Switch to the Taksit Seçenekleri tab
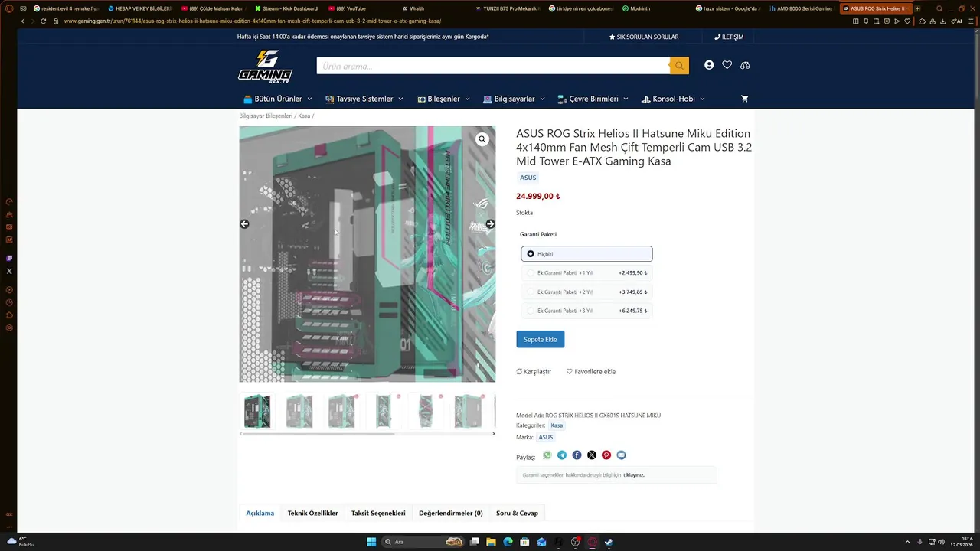The image size is (980, 551). click(378, 513)
